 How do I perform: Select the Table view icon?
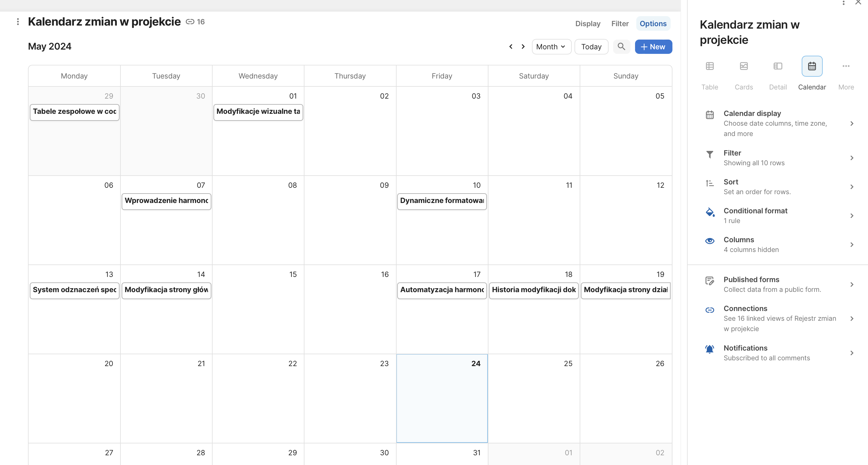pyautogui.click(x=710, y=66)
